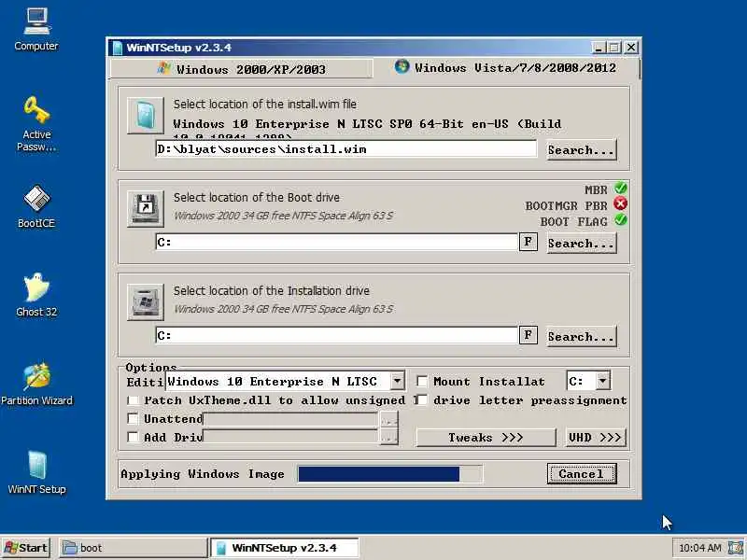Open the Computer desktop icon
This screenshot has width=747, height=560.
pos(36,30)
